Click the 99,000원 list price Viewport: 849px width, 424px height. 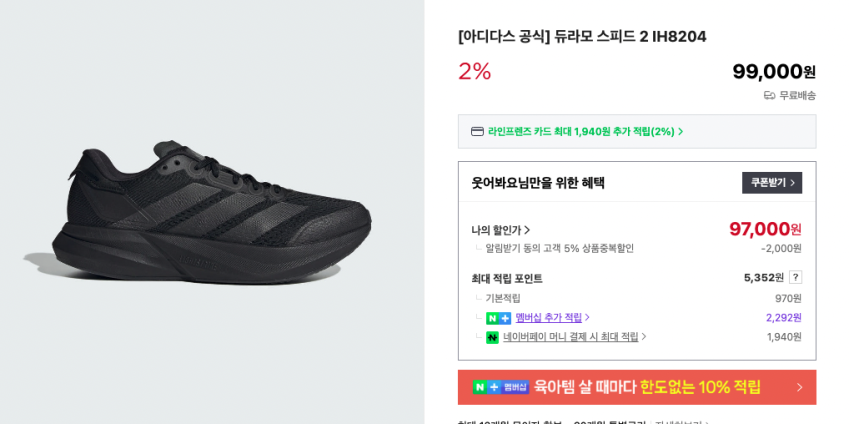pyautogui.click(x=773, y=71)
